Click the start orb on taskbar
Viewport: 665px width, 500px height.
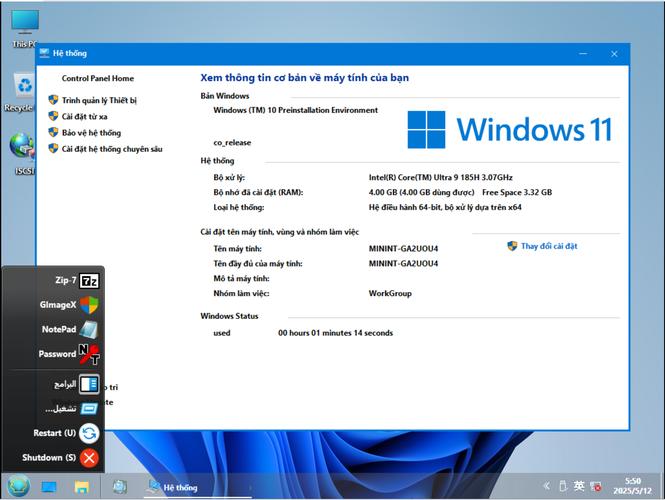pos(19,486)
